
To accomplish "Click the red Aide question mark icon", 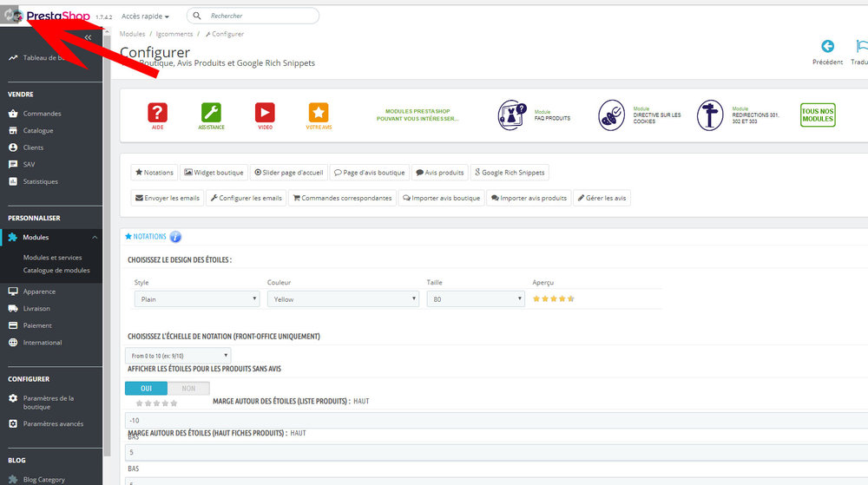I will tap(158, 113).
